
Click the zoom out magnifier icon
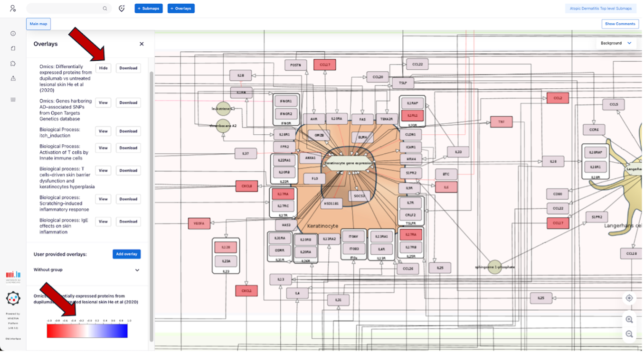(629, 334)
